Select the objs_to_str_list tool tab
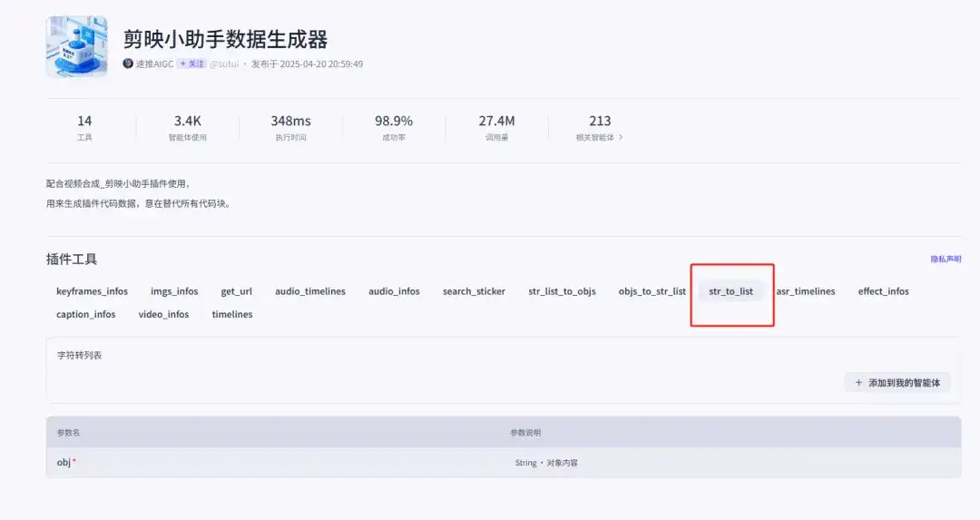This screenshot has height=520, width=980. [652, 291]
